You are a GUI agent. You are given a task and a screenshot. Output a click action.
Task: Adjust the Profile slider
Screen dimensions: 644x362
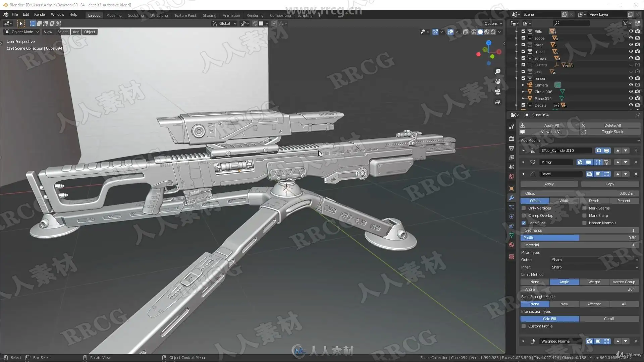579,238
